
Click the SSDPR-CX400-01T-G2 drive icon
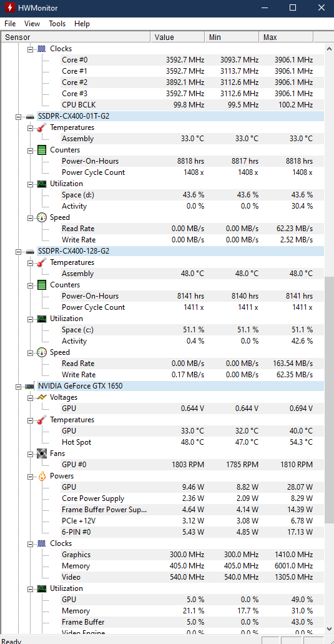coord(30,116)
